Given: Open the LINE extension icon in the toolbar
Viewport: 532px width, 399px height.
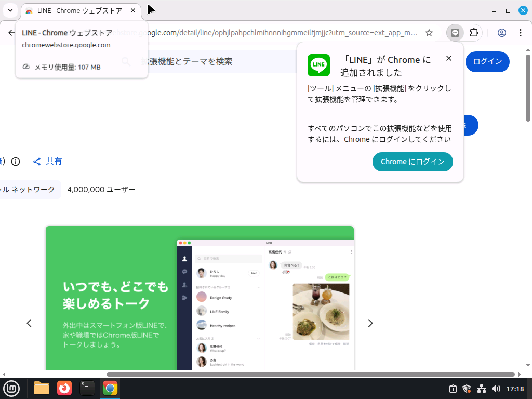Looking at the screenshot, I should click(x=455, y=32).
